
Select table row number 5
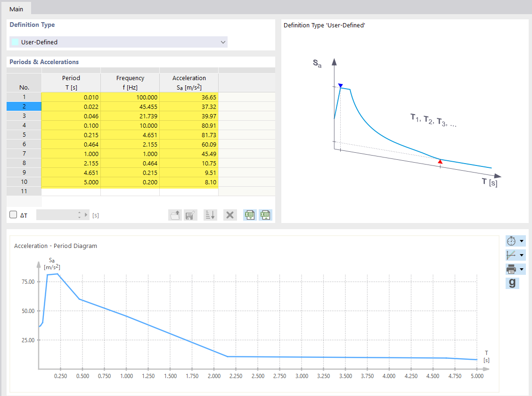[x=24, y=135]
